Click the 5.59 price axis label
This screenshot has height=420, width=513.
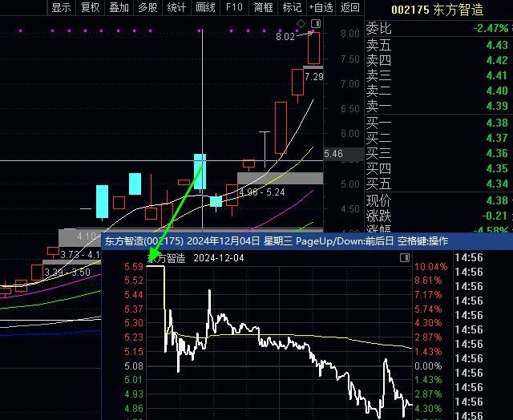pos(134,267)
